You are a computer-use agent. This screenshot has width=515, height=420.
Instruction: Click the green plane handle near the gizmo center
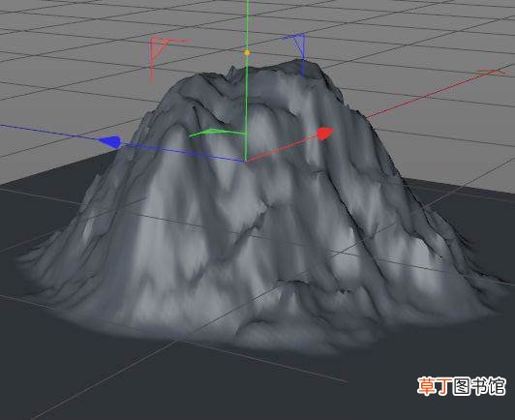(x=218, y=133)
